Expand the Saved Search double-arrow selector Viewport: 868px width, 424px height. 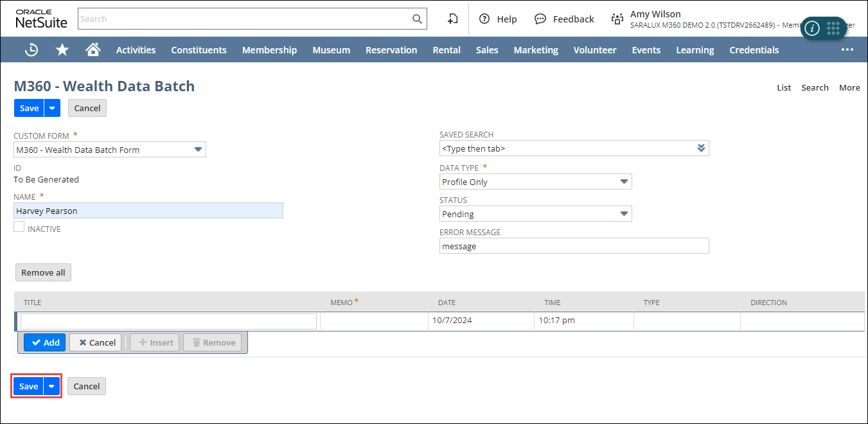701,148
